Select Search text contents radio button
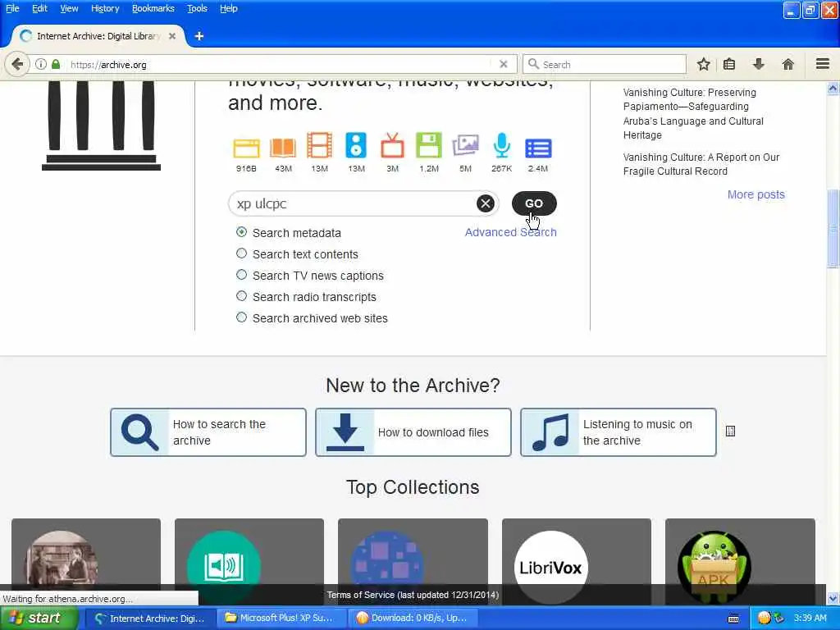 [242, 253]
